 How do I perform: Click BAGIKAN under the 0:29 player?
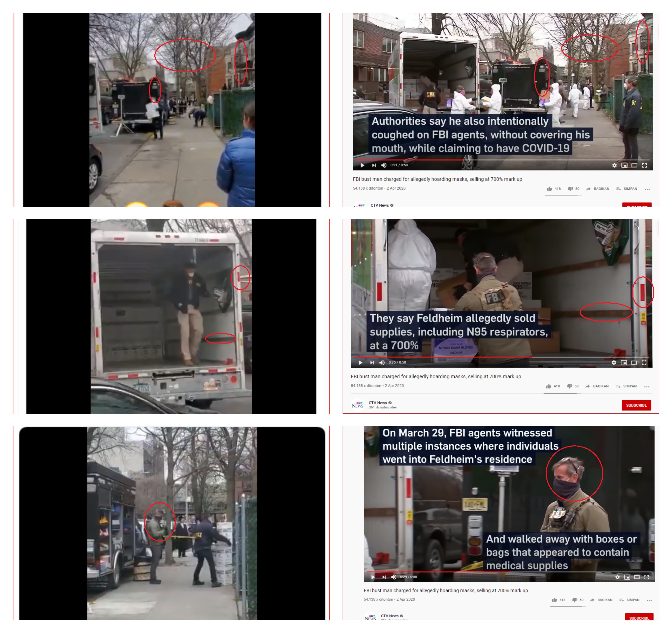[601, 600]
